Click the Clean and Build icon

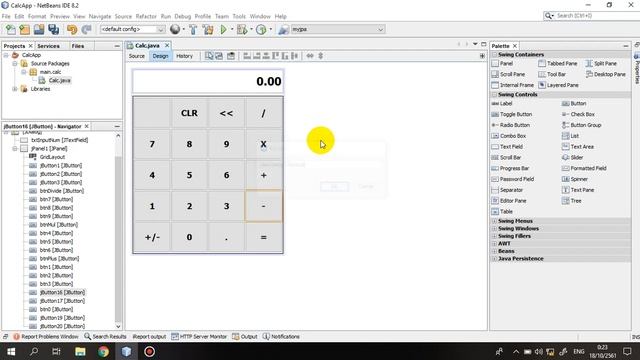click(208, 29)
